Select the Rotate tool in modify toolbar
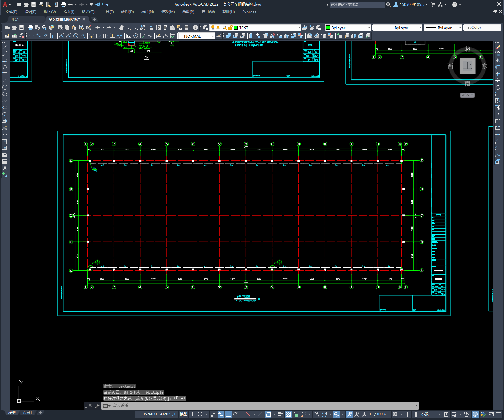Viewport: 504px width, 420px height. pos(498,87)
